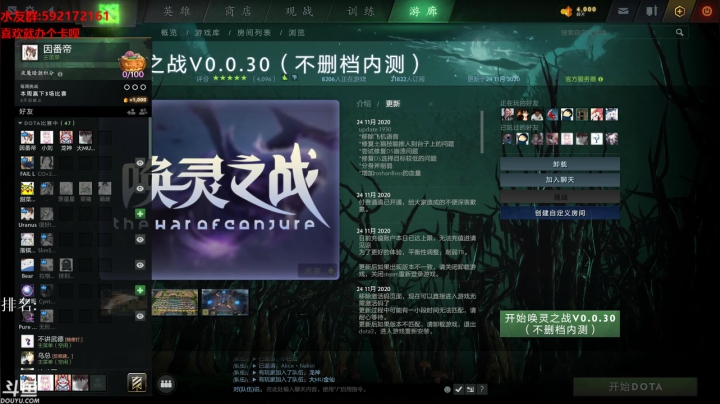
Task: Select the 游廊 tab
Action: [x=423, y=11]
